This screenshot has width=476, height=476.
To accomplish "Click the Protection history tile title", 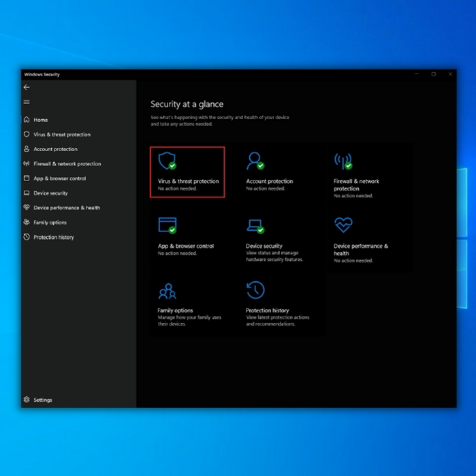I will click(267, 311).
